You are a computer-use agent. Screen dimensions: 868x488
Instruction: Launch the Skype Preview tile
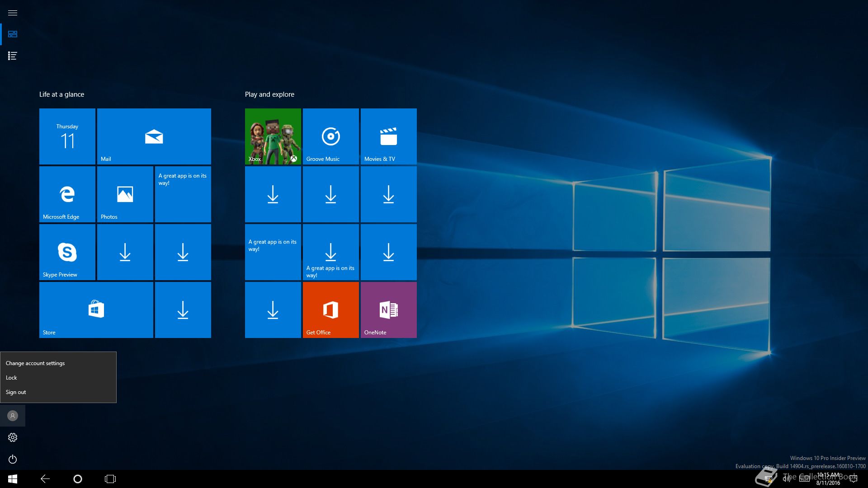point(67,252)
